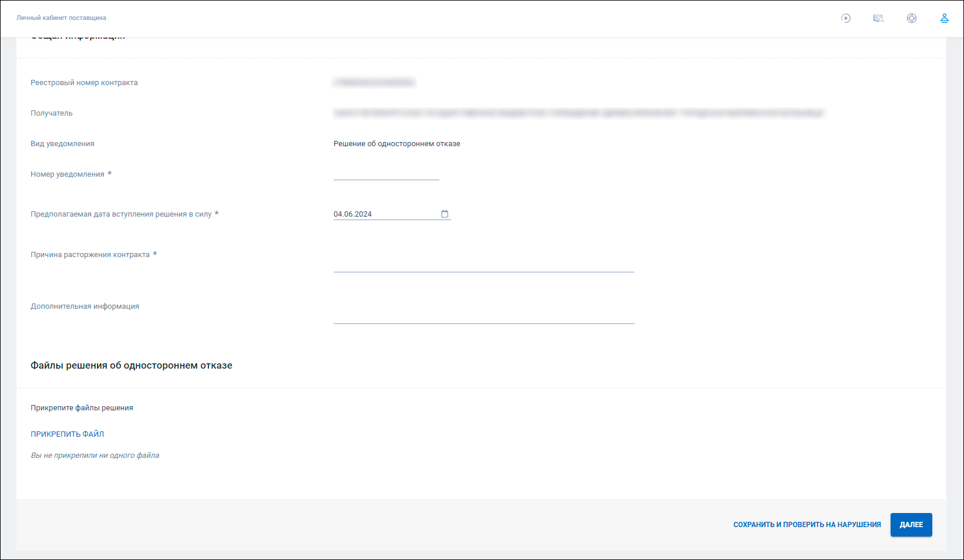This screenshot has width=964, height=560.
Task: Open the video tutorial play icon
Action: (846, 18)
